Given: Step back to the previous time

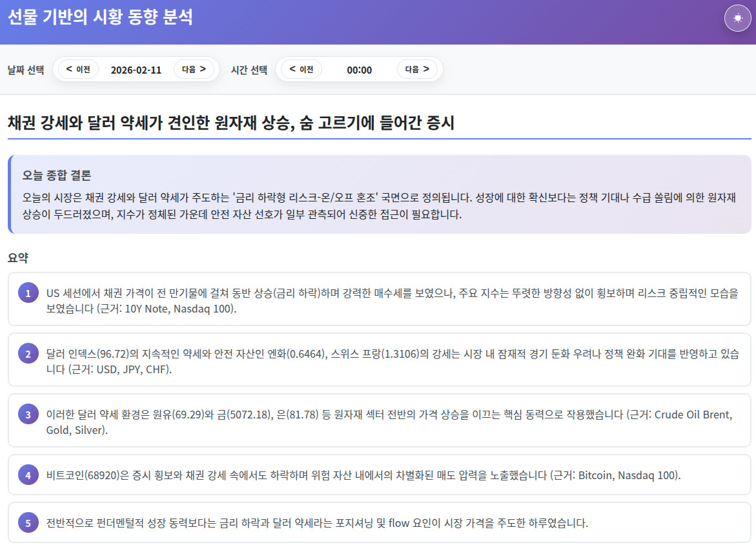Looking at the screenshot, I should click(301, 69).
